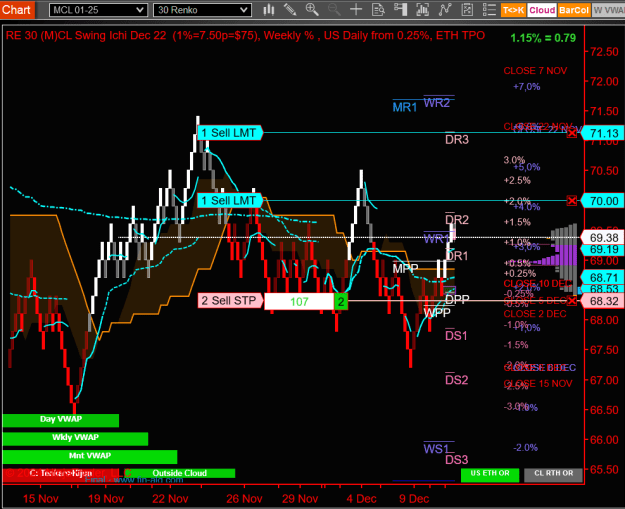Viewport: 625px width, 509px height.
Task: Open the indicators icon
Action: click(x=445, y=10)
